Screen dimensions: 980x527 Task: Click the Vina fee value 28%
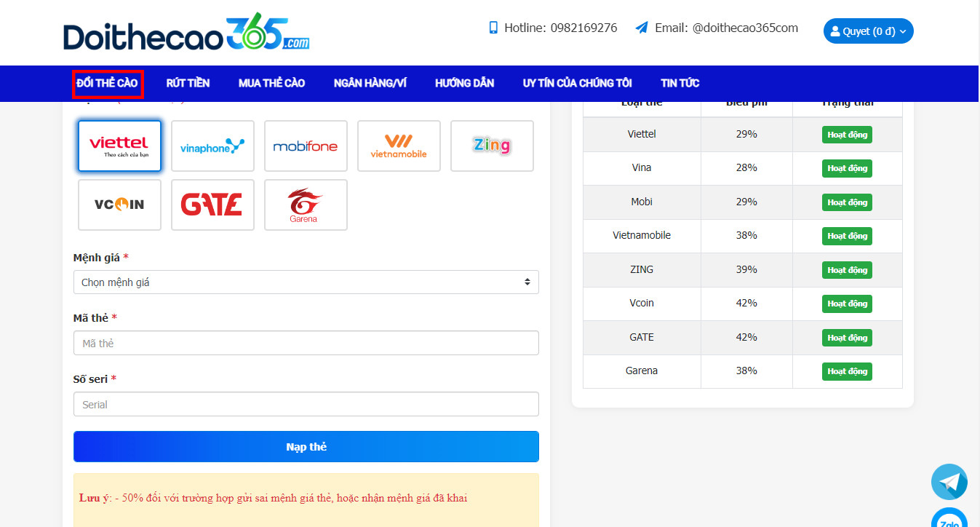tap(746, 167)
